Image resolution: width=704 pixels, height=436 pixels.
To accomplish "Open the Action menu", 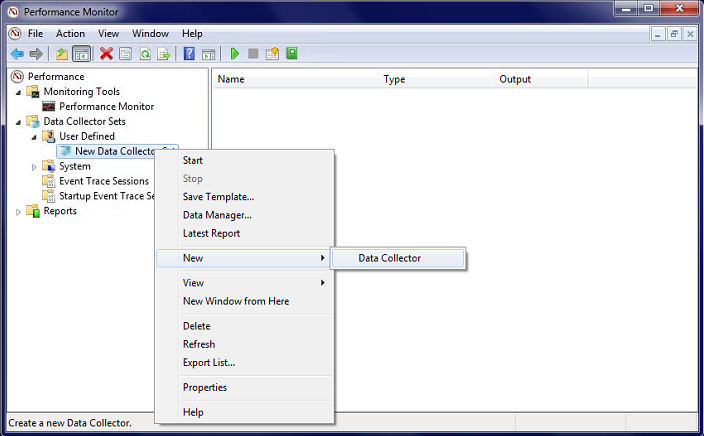I will pyautogui.click(x=70, y=34).
